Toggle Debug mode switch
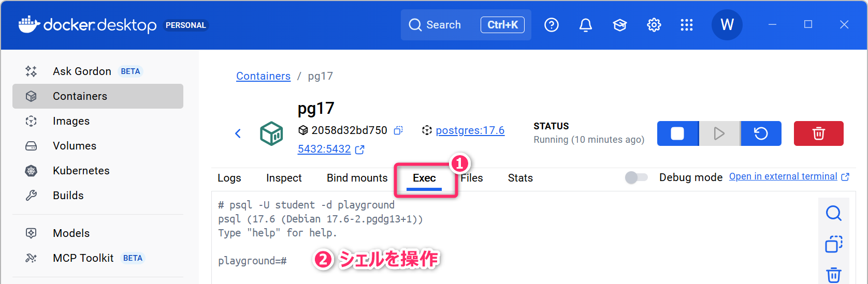Image resolution: width=868 pixels, height=284 pixels. 636,177
